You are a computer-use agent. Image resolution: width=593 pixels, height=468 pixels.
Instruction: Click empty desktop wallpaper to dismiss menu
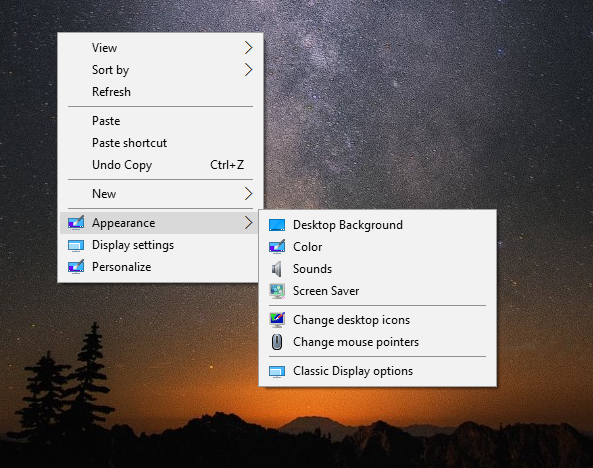[x=416, y=114]
